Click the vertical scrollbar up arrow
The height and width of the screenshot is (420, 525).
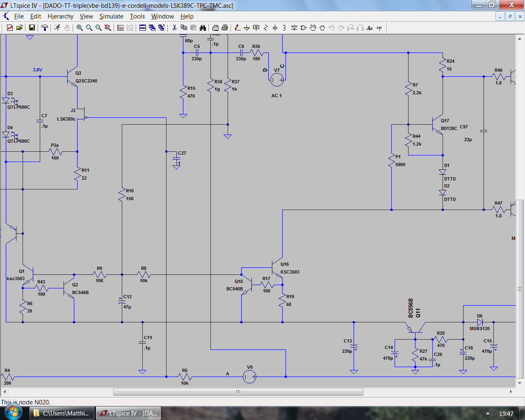point(520,38)
